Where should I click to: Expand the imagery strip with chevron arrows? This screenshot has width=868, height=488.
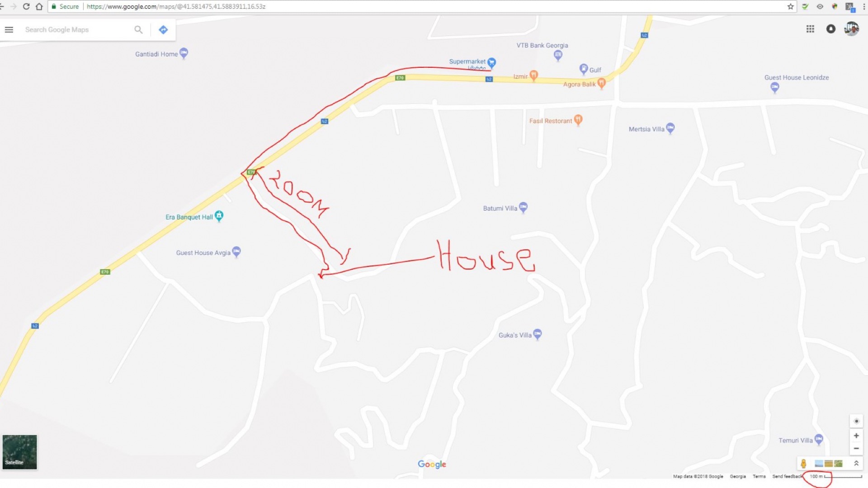coord(856,464)
